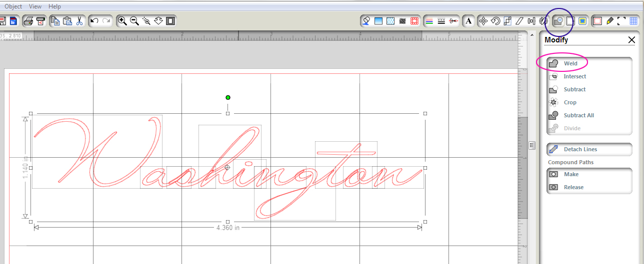The height and width of the screenshot is (264, 644).
Task: Open the Trace window
Action: click(582, 21)
